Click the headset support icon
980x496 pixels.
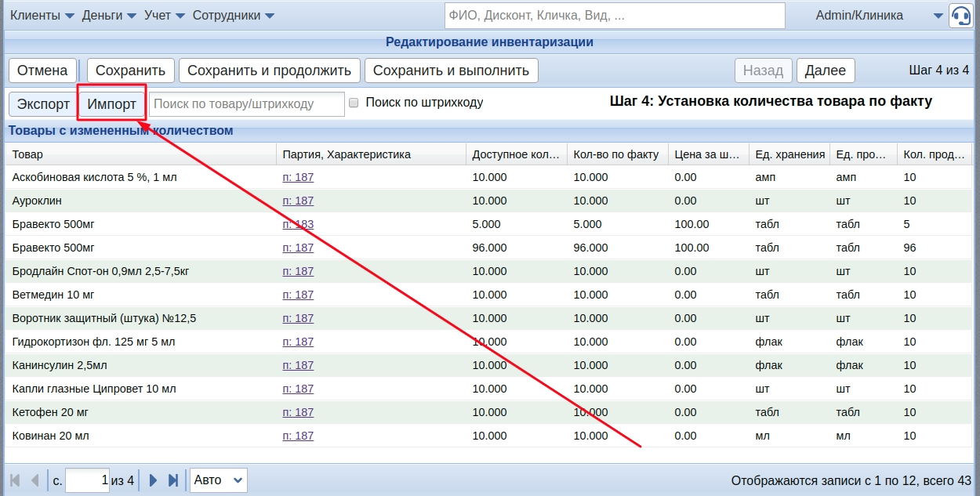960,16
